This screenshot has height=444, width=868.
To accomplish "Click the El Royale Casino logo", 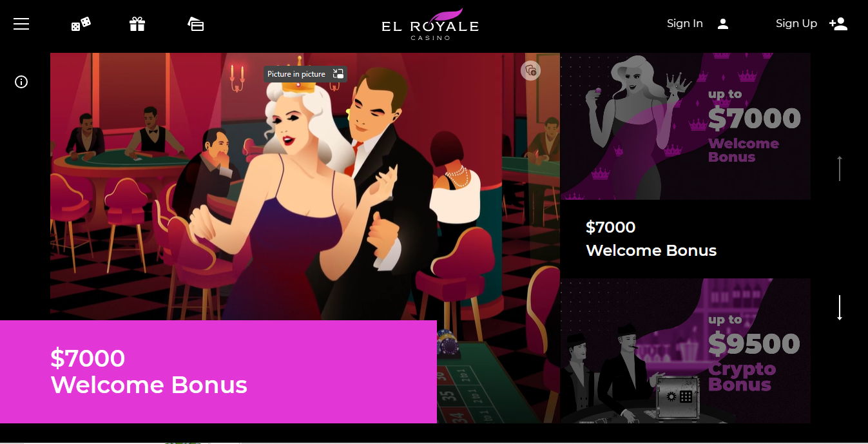I will coord(430,24).
